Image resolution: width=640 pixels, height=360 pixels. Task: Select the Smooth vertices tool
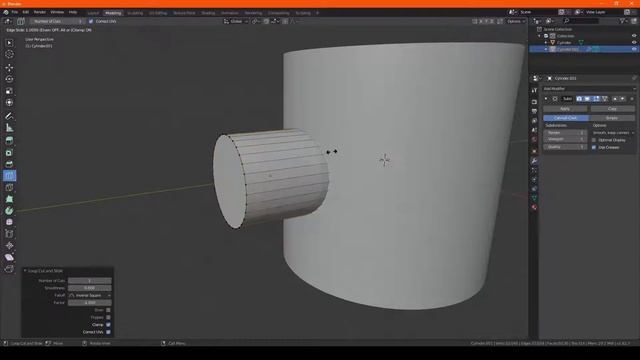(9, 222)
